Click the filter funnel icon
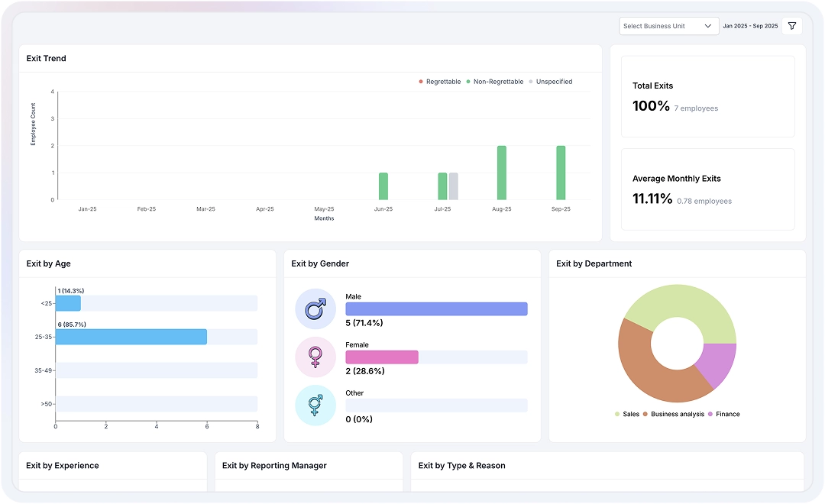825x504 pixels. click(792, 26)
